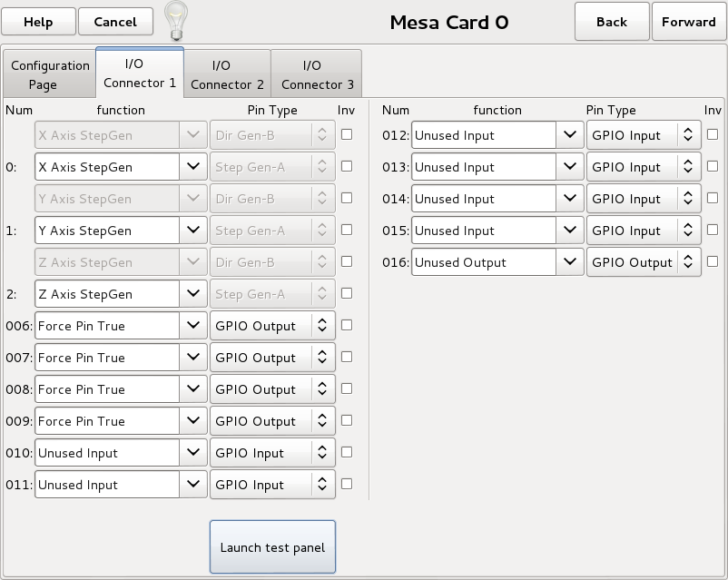Screen dimensions: 728x580
Task: Enable Inv checkbox for pin 007
Action: (347, 357)
